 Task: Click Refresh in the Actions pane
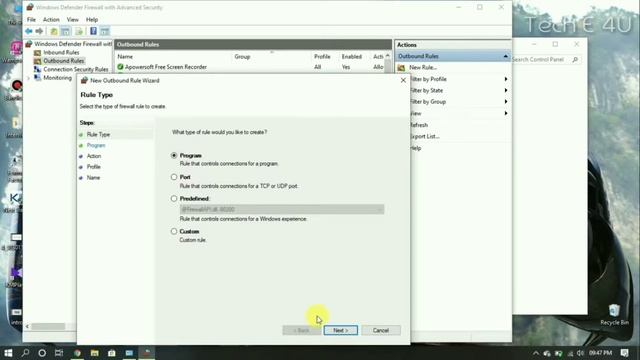pos(419,125)
